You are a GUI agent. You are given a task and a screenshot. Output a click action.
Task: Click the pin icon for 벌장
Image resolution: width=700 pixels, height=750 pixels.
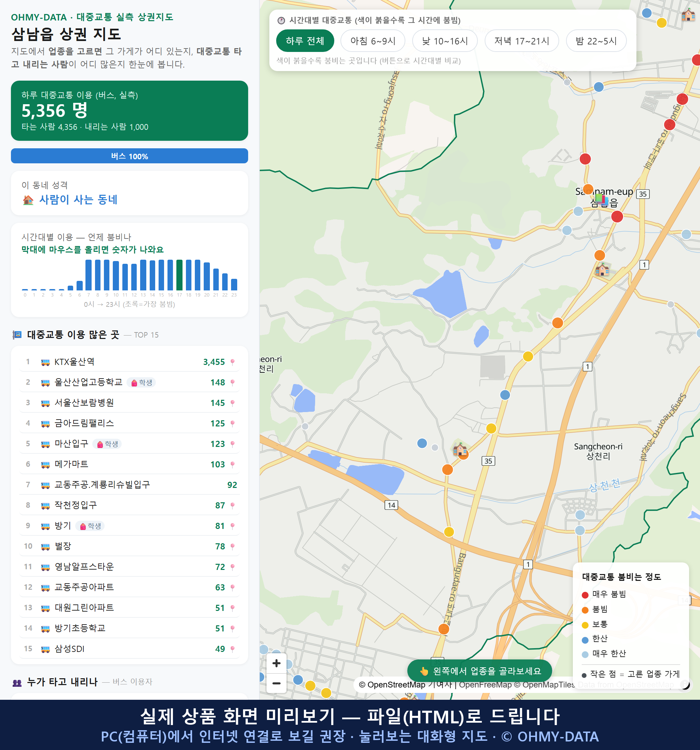(x=232, y=546)
